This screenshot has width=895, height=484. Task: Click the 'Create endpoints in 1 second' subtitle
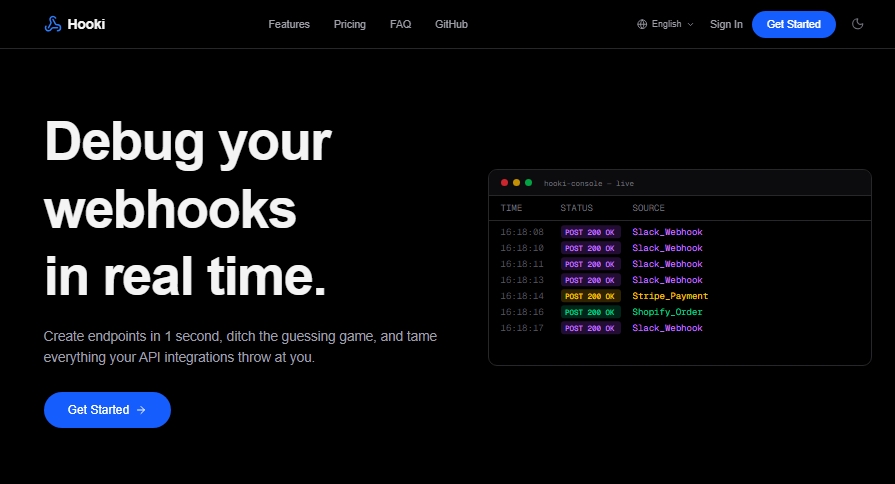(x=240, y=346)
